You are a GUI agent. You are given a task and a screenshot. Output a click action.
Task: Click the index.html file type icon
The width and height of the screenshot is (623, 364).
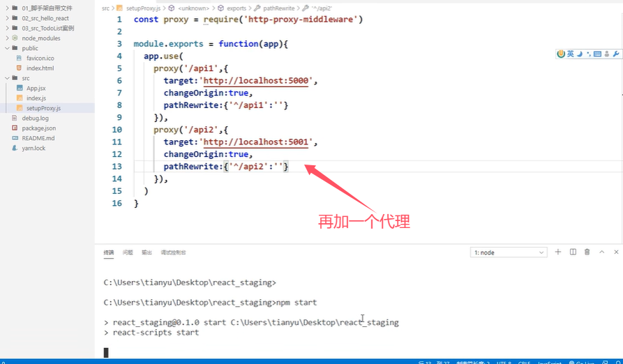tap(19, 68)
